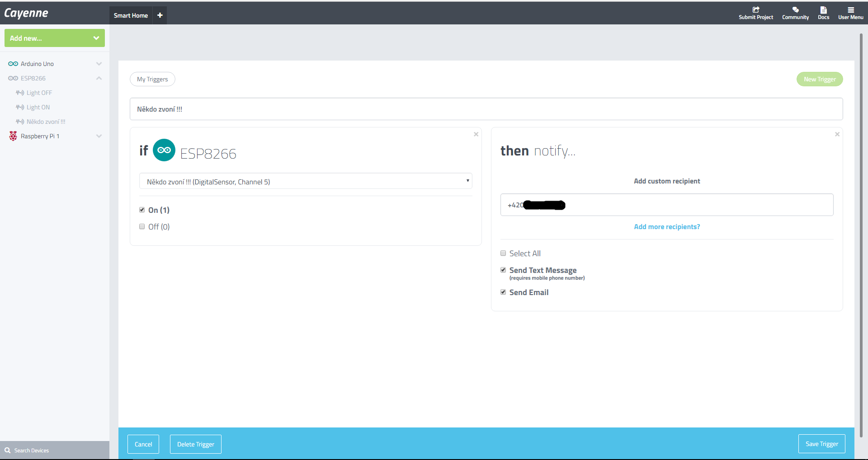Click the Search Devices magnifier icon
Viewport: 868px width, 460px height.
(x=8, y=451)
